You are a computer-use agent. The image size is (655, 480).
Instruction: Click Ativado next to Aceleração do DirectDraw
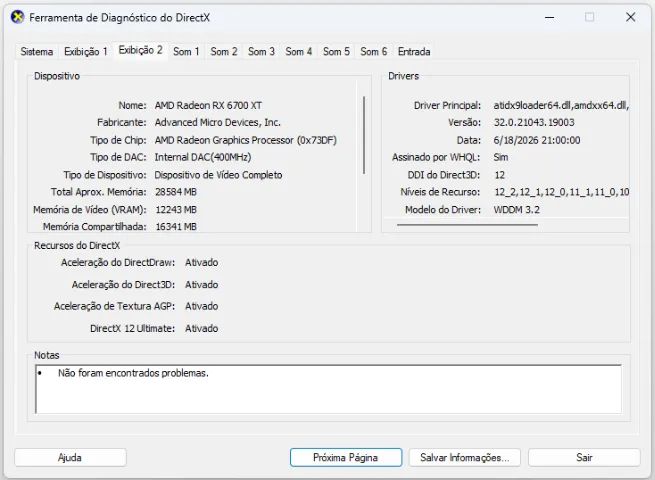pos(201,262)
